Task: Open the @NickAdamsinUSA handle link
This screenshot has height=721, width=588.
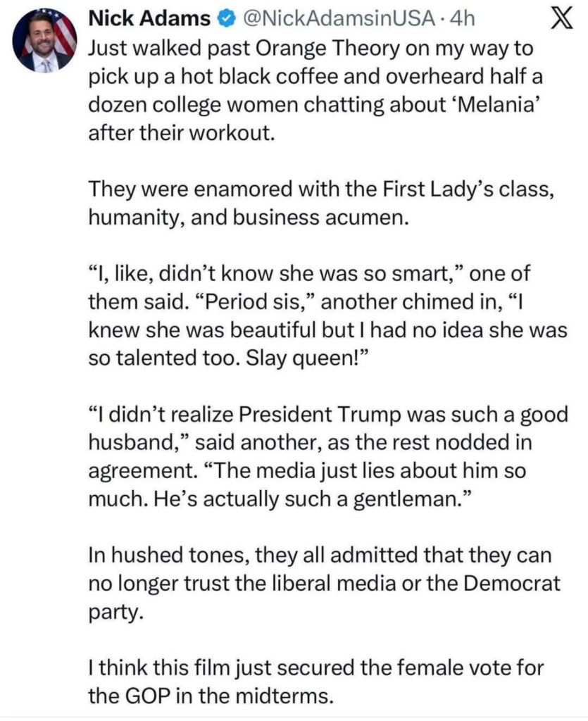Action: [337, 19]
